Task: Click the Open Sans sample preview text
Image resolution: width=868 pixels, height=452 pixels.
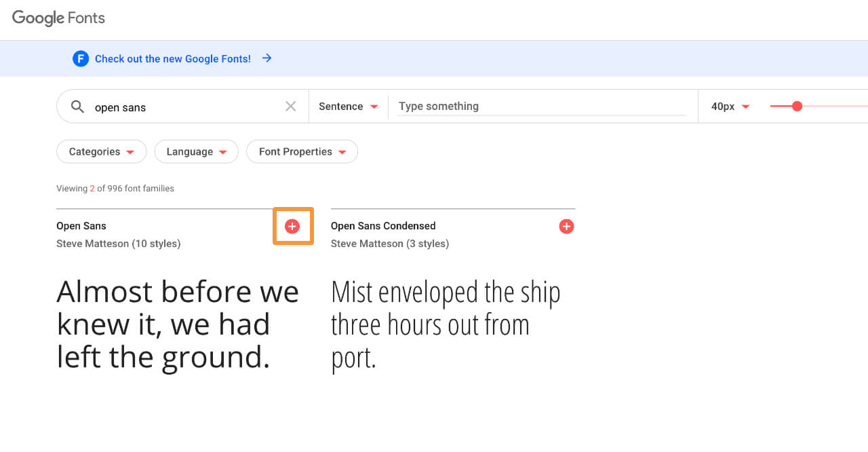Action: (178, 324)
